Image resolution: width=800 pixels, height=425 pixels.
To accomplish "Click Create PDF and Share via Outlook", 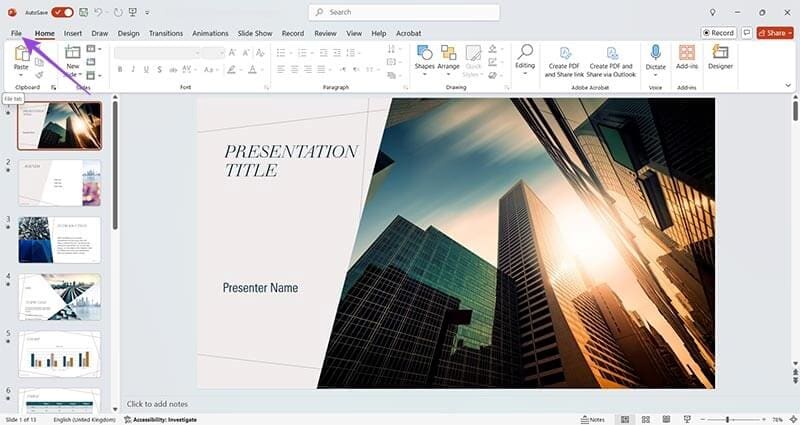I will click(611, 61).
